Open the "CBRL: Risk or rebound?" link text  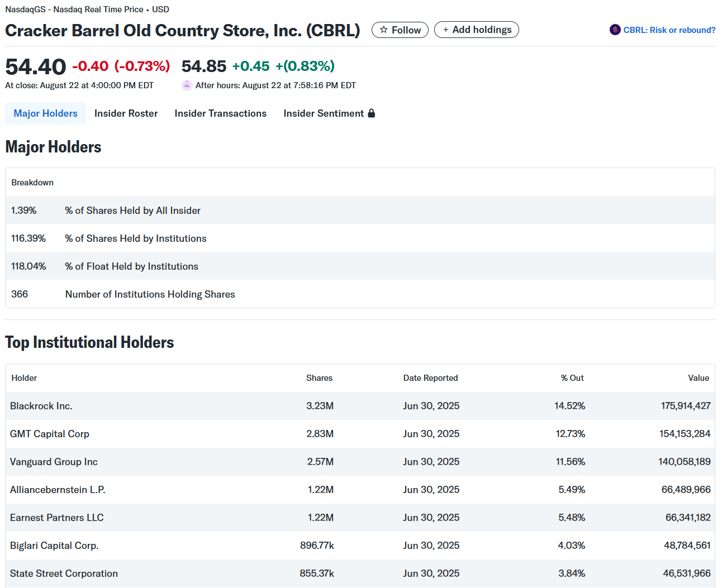669,30
